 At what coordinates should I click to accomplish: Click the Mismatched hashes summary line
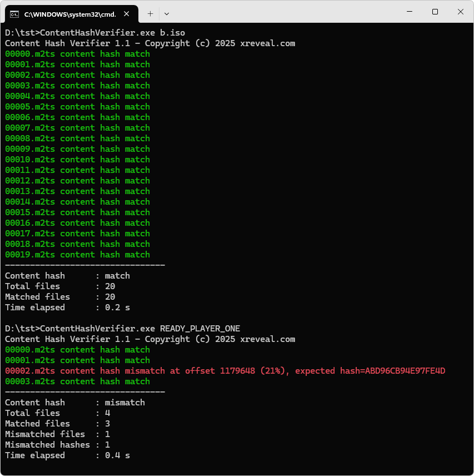click(57, 445)
